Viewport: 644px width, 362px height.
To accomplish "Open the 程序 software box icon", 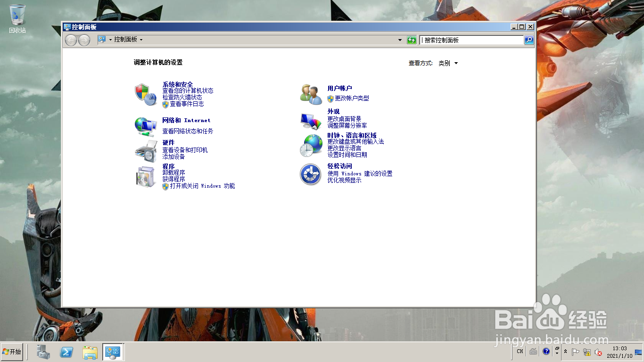I will [x=146, y=177].
